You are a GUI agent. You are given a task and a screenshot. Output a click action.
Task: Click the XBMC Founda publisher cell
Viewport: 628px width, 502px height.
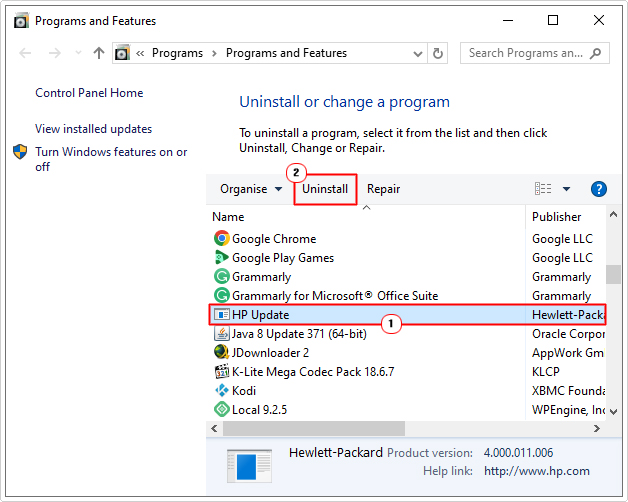click(568, 391)
